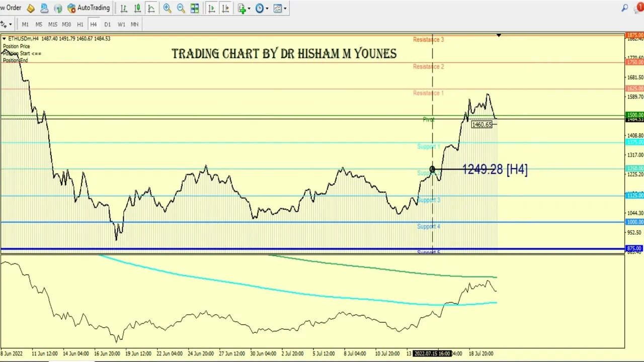Click the Support 1 label

[428, 146]
